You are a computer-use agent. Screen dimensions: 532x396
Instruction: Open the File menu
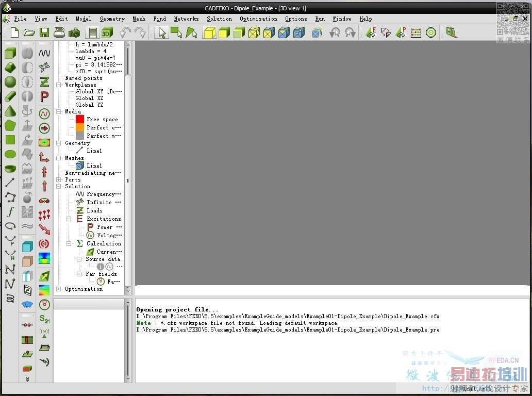pos(20,19)
